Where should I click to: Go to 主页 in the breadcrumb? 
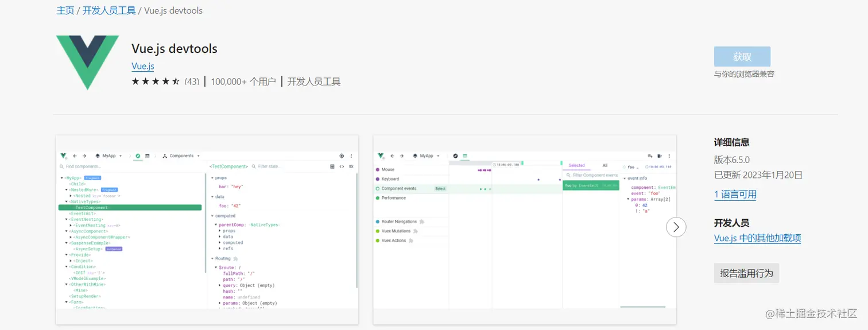(x=65, y=10)
